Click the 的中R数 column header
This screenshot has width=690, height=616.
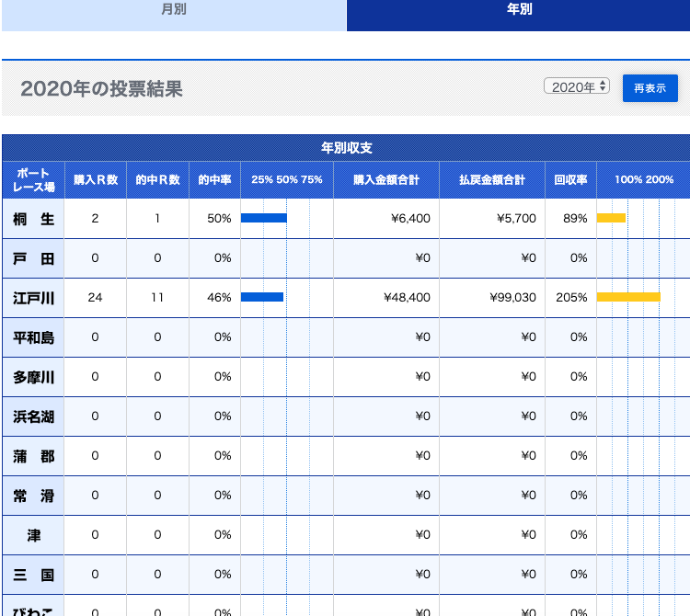click(x=157, y=180)
